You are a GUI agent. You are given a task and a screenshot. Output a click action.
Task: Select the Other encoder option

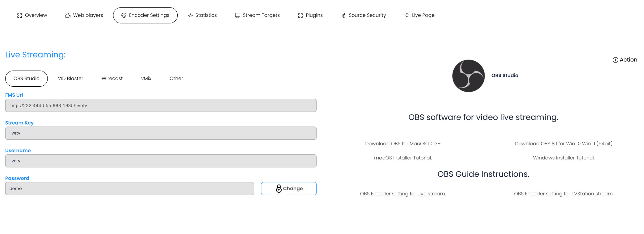pos(176,78)
